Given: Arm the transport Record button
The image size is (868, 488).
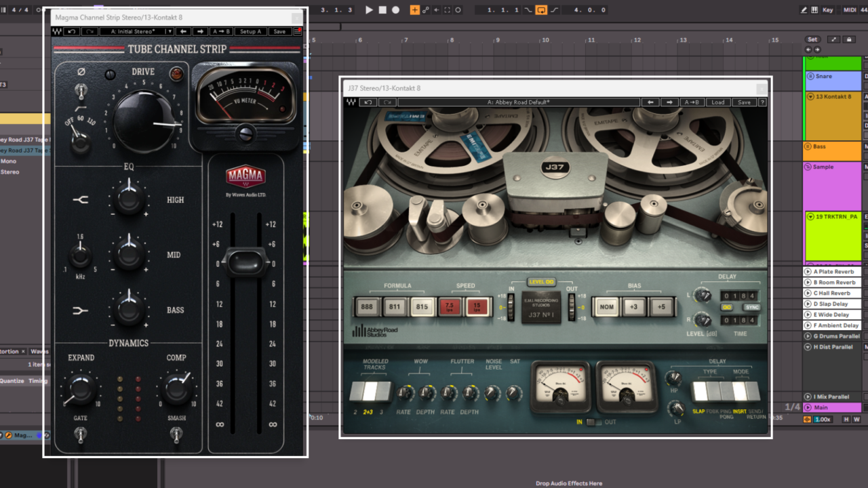Looking at the screenshot, I should coord(395,10).
